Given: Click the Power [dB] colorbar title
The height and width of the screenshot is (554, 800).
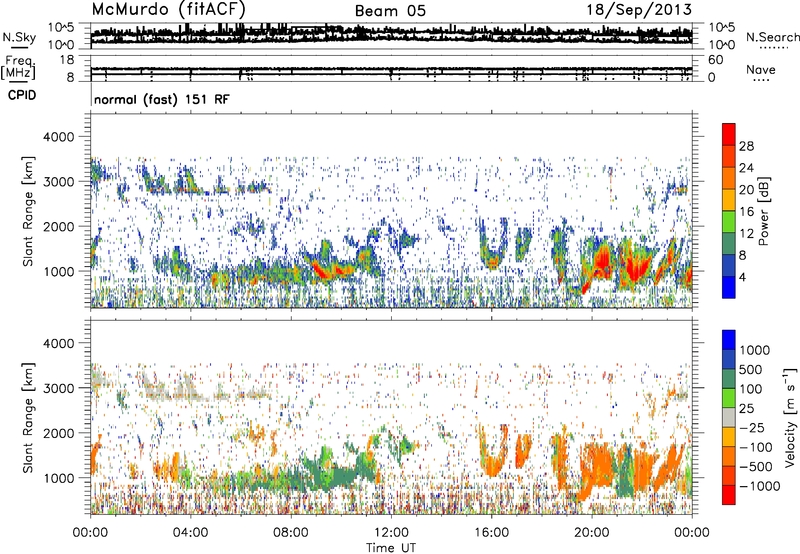Looking at the screenshot, I should (763, 211).
